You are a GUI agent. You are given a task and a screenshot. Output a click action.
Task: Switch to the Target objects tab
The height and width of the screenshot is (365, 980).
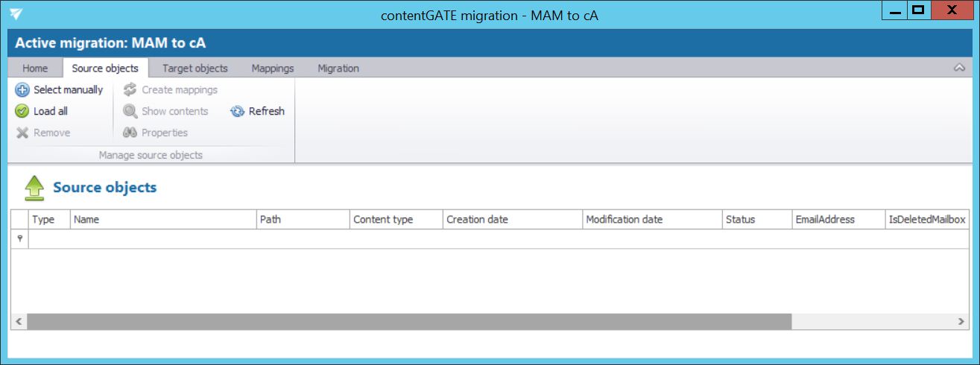(x=195, y=69)
